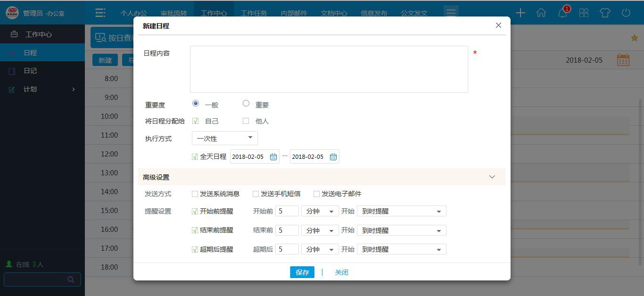This screenshot has width=644, height=296.
Task: Check the 他人 assignment checkbox
Action: (246, 121)
